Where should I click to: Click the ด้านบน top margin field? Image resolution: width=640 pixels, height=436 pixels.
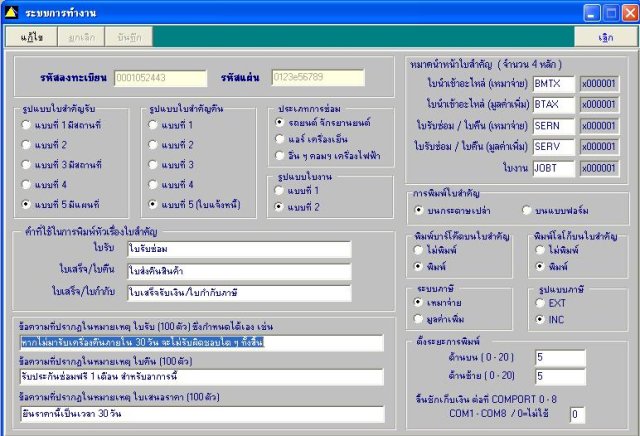click(x=560, y=358)
